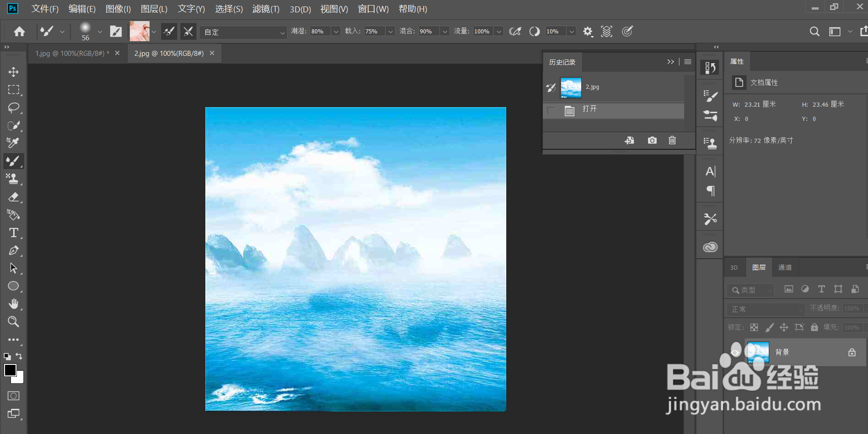This screenshot has width=868, height=434.
Task: Select the Move tool
Action: pos(13,72)
